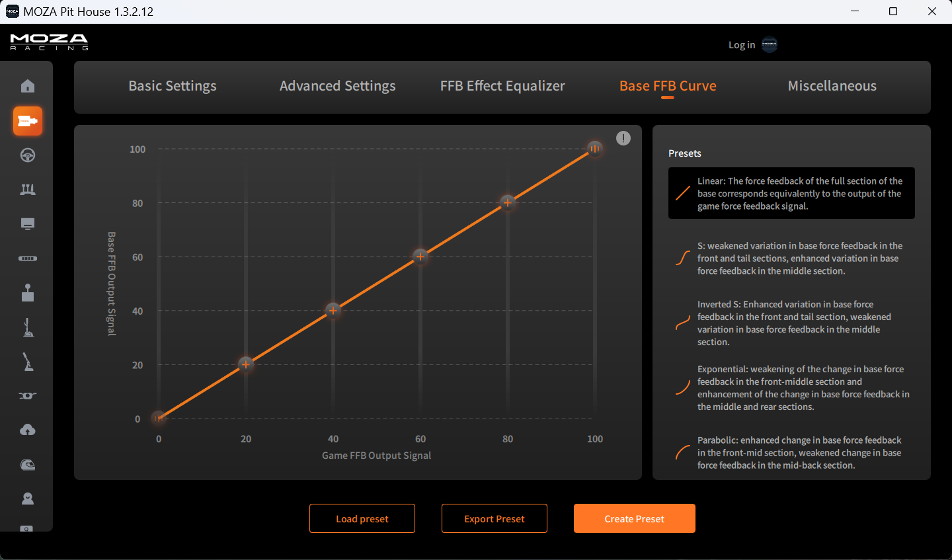Open the Home page in sidebar
The width and height of the screenshot is (952, 560).
(x=28, y=86)
